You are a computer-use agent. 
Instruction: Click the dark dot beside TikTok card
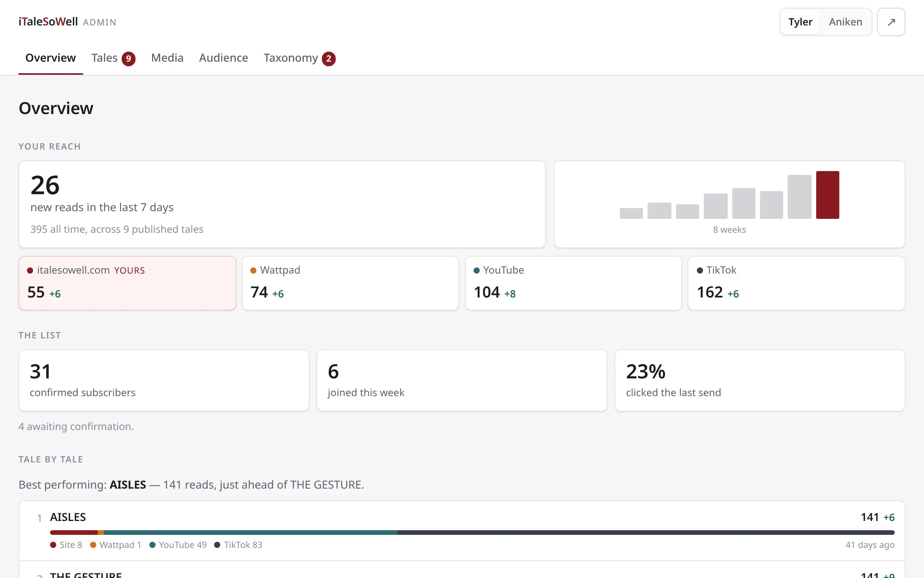pyautogui.click(x=700, y=271)
